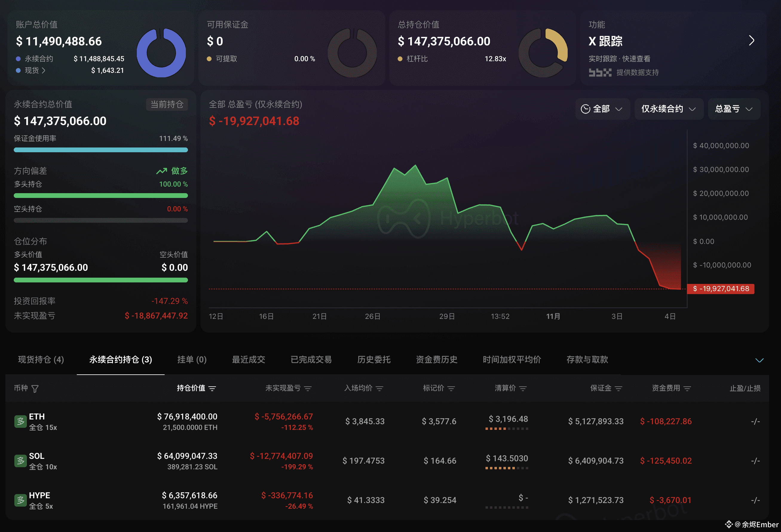Open the 现货 spot breakdown link

[x=35, y=70]
